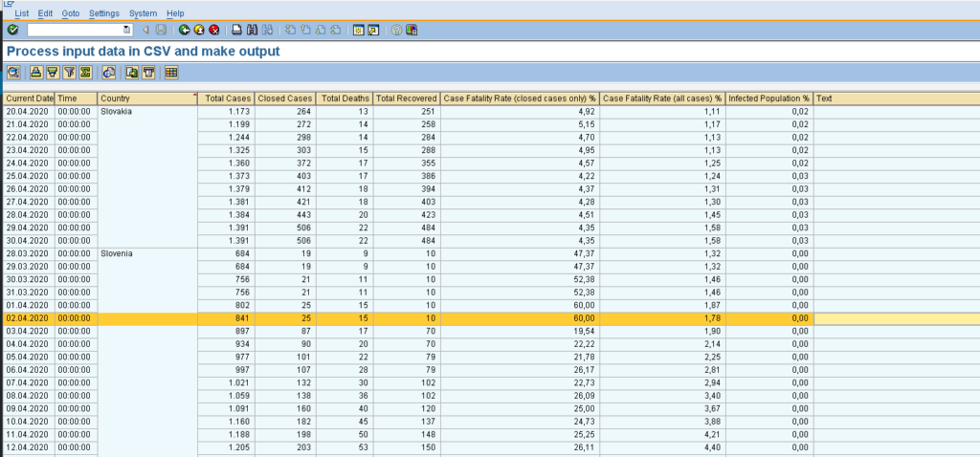Image resolution: width=980 pixels, height=457 pixels.
Task: Select the Infected Population % column header
Action: click(x=769, y=98)
